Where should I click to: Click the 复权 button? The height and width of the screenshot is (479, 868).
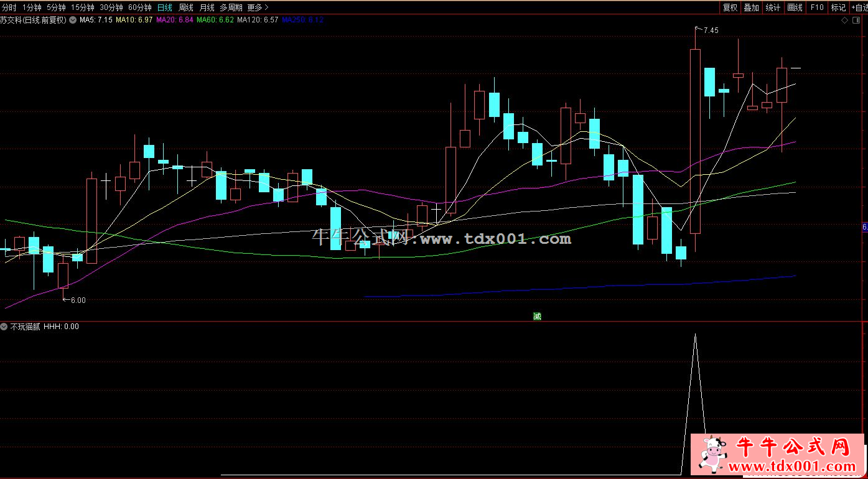pyautogui.click(x=730, y=7)
